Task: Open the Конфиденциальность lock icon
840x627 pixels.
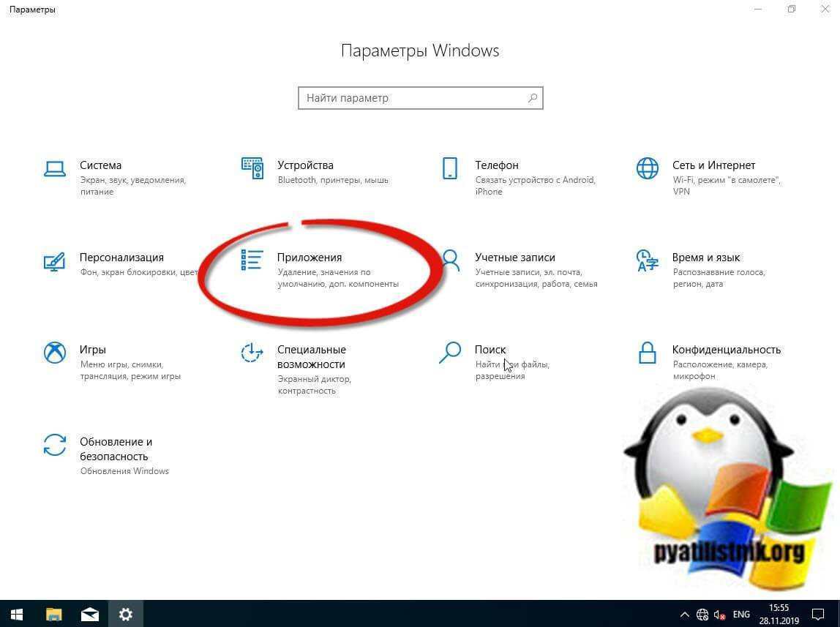Action: [648, 353]
